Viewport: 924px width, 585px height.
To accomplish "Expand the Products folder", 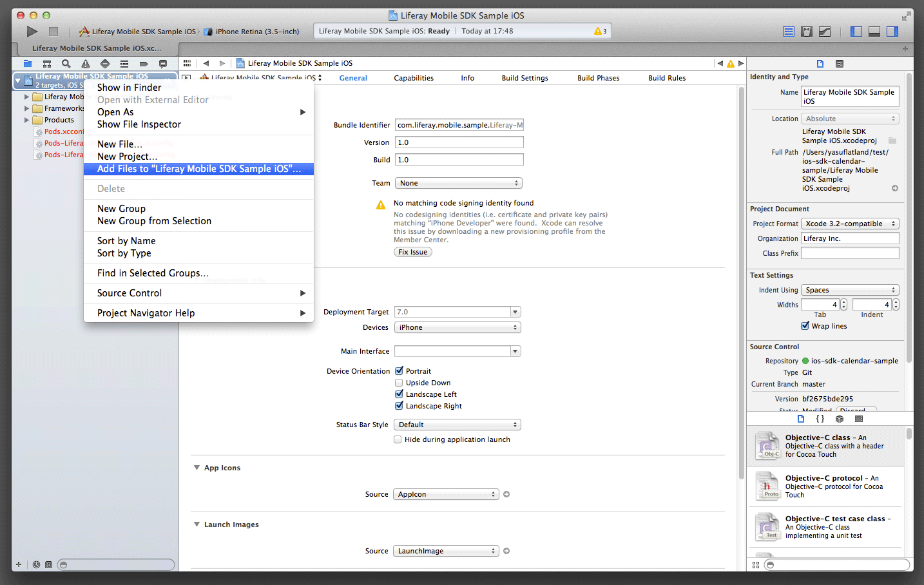I will (26, 120).
